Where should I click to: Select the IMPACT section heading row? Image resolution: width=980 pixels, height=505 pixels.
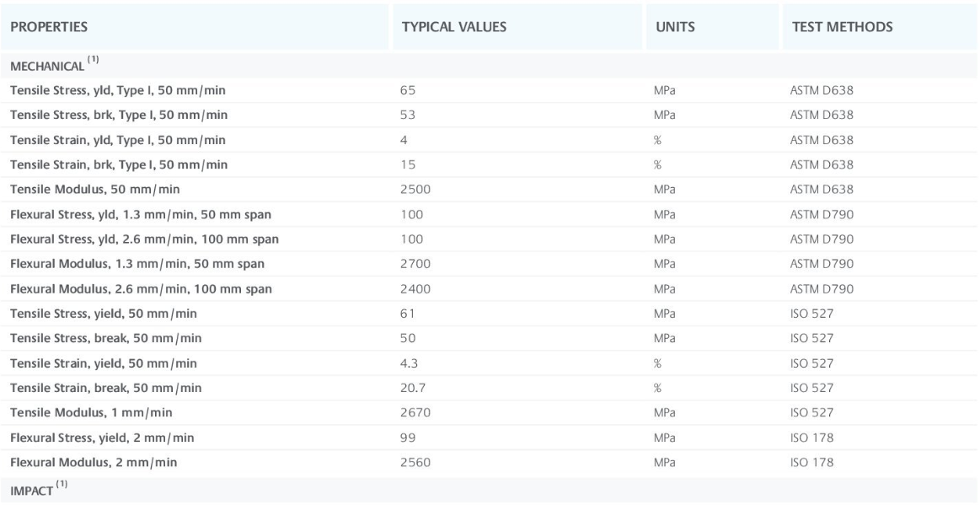[x=490, y=490]
